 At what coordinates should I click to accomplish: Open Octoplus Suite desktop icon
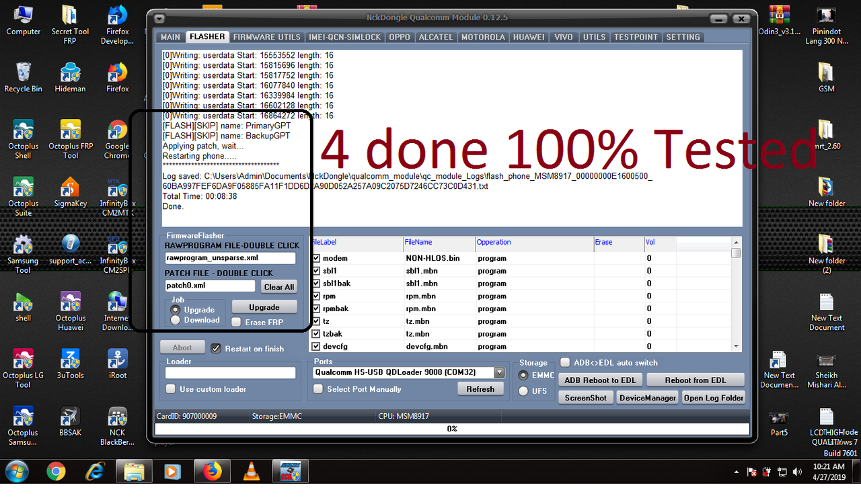click(x=24, y=196)
